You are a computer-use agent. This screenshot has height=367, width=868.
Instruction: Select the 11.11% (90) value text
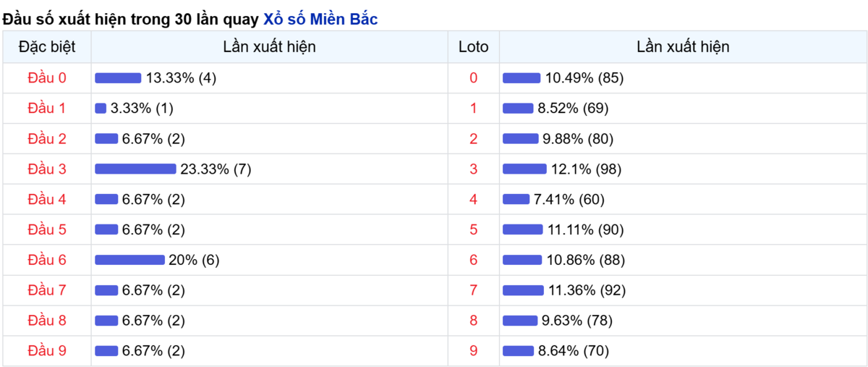[585, 229]
